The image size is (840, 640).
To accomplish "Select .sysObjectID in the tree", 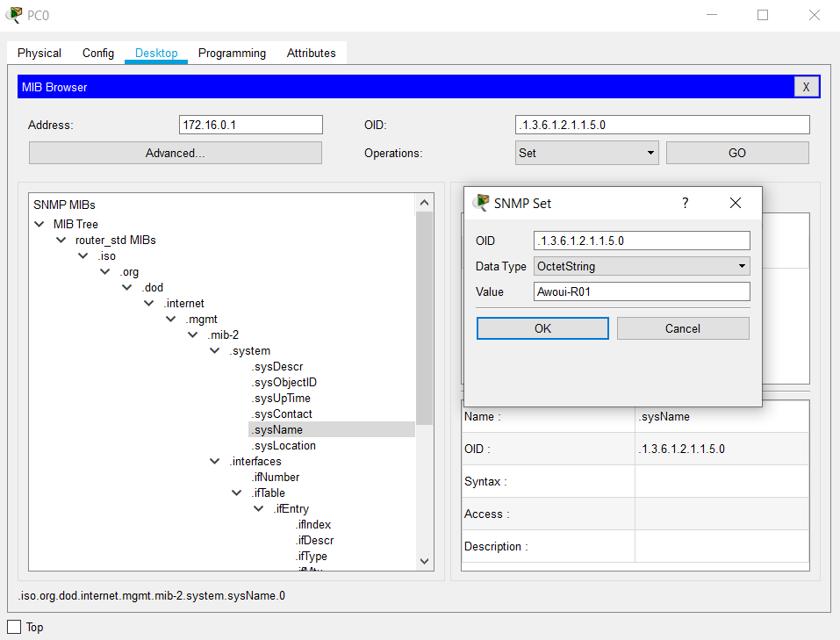I will pyautogui.click(x=284, y=382).
